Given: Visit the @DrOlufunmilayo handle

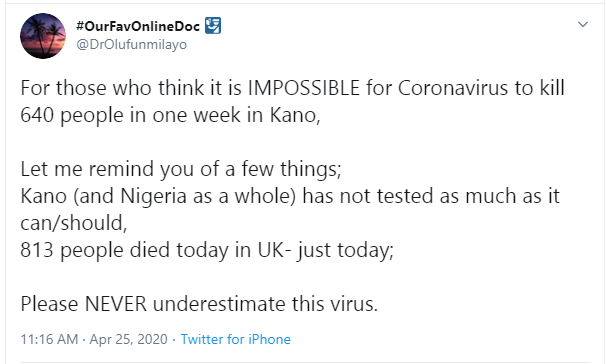Looking at the screenshot, I should [x=131, y=44].
